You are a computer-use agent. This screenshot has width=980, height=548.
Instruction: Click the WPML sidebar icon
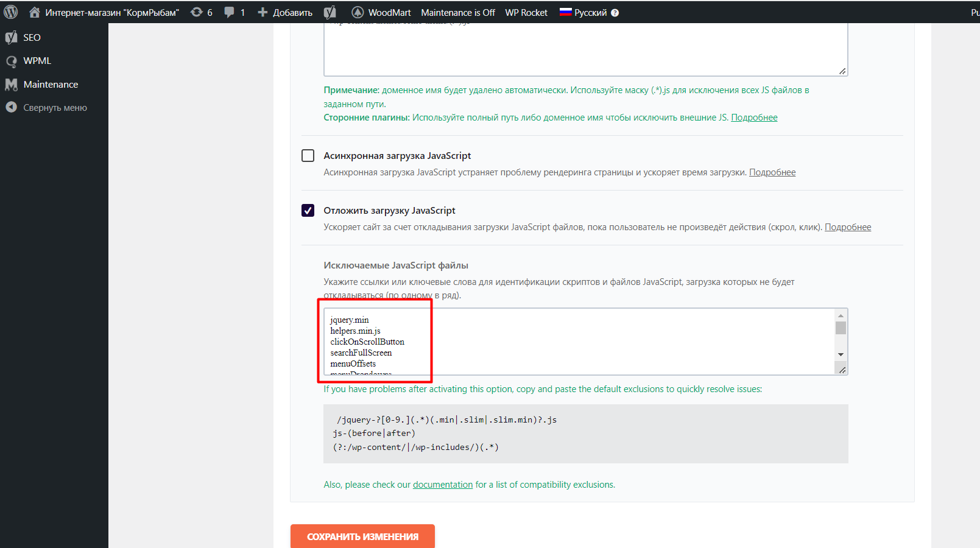click(11, 61)
